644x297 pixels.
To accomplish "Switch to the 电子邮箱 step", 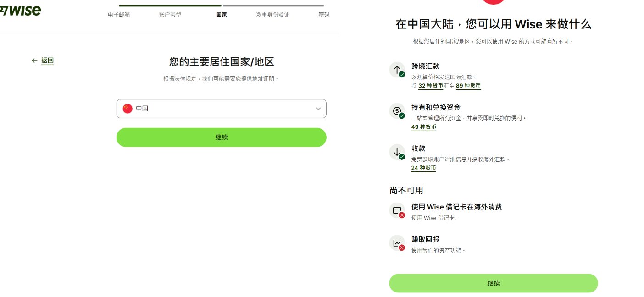I will click(x=118, y=14).
